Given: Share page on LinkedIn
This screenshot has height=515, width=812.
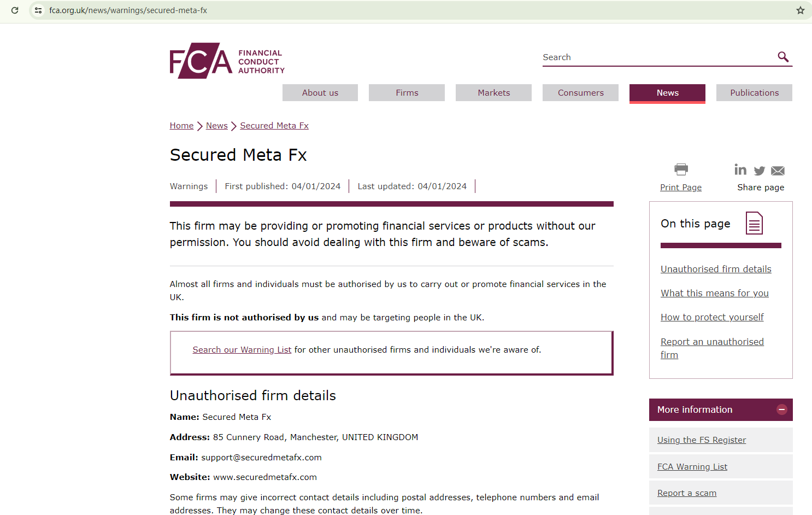Looking at the screenshot, I should (740, 170).
